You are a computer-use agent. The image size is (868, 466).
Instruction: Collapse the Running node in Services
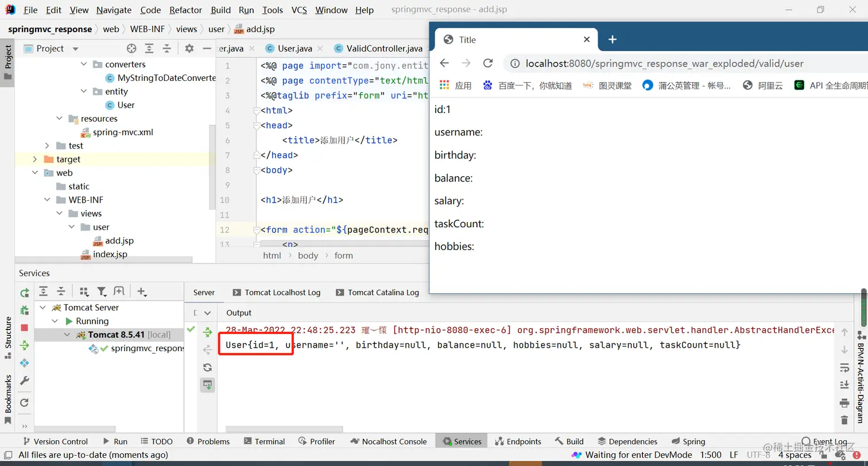(55, 321)
